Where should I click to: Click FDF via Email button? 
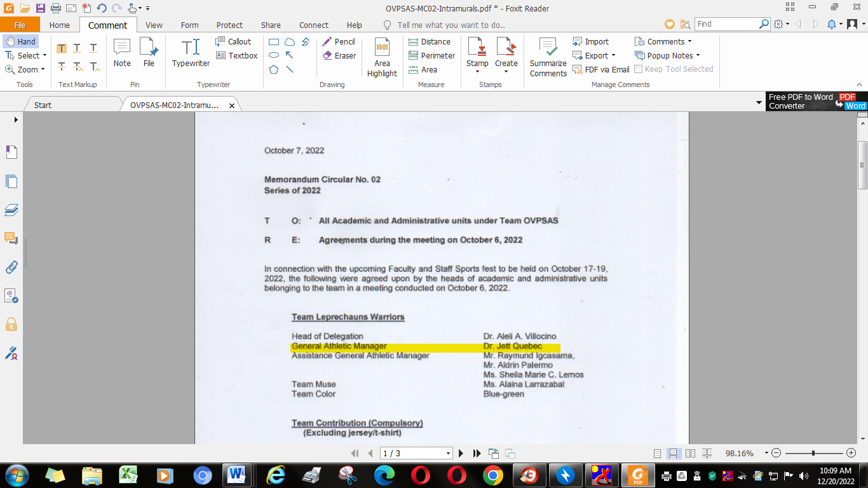[601, 69]
